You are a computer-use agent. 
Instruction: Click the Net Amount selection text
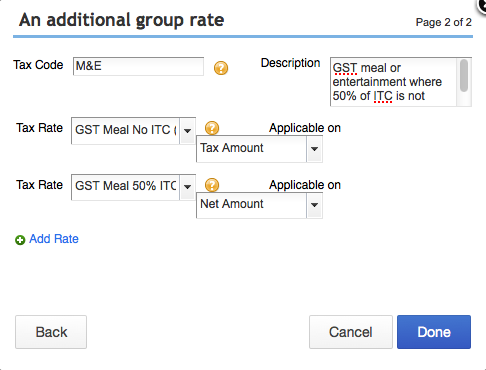(x=232, y=204)
